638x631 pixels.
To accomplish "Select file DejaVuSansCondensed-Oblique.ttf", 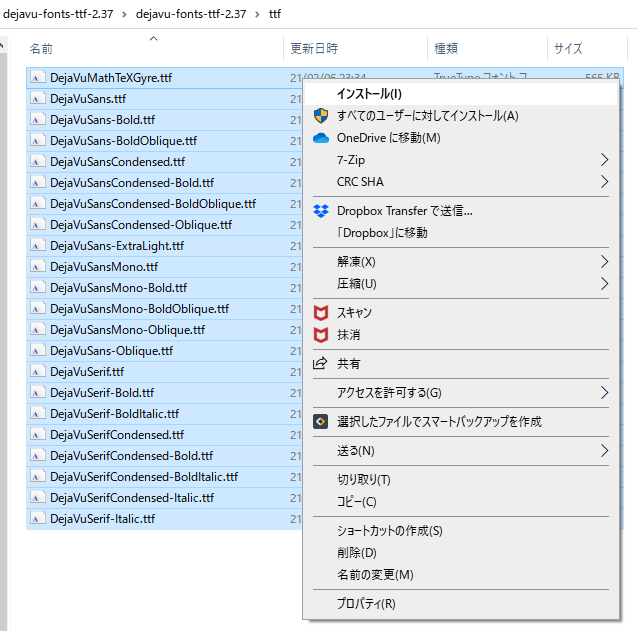I will pos(141,225).
